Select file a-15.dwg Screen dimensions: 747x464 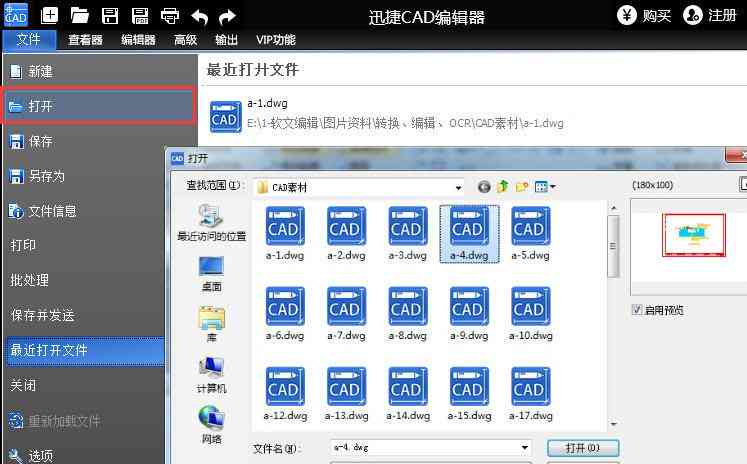[x=469, y=394]
